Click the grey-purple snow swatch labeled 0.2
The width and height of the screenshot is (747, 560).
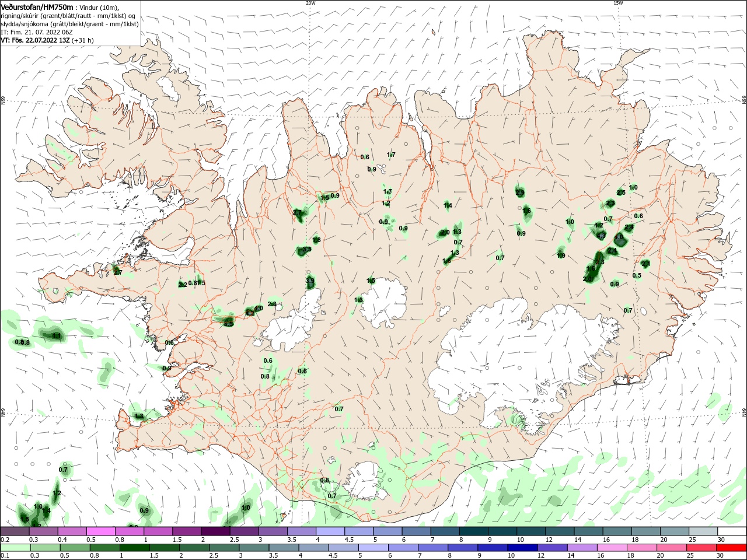[x=15, y=531]
